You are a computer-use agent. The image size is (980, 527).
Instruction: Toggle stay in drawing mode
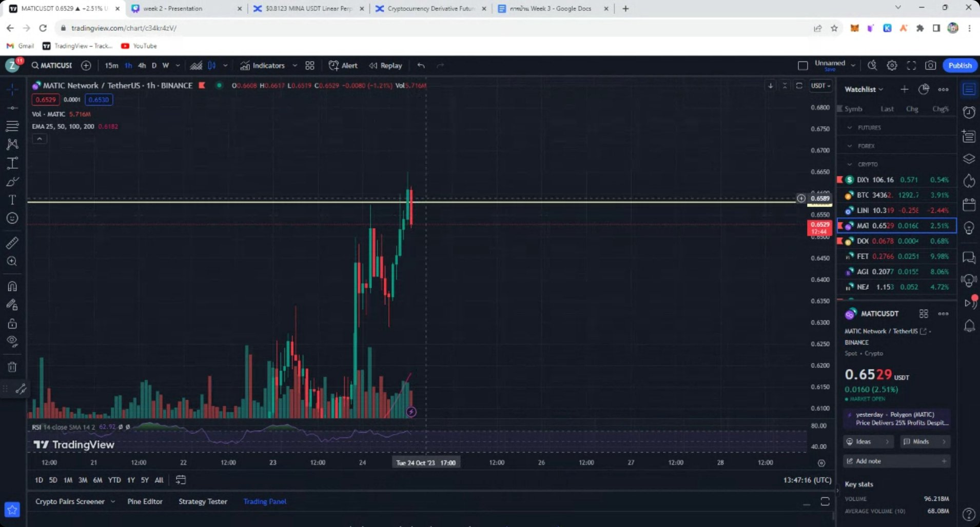click(x=12, y=305)
